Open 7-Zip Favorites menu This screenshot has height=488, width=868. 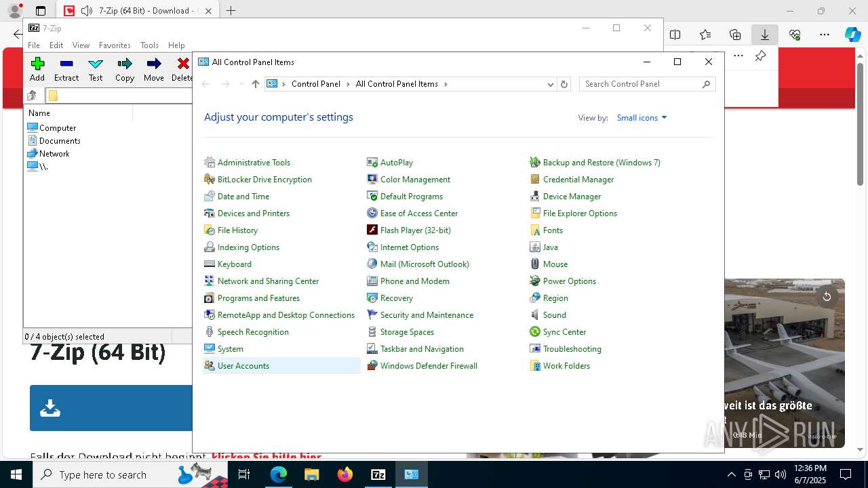click(x=115, y=45)
